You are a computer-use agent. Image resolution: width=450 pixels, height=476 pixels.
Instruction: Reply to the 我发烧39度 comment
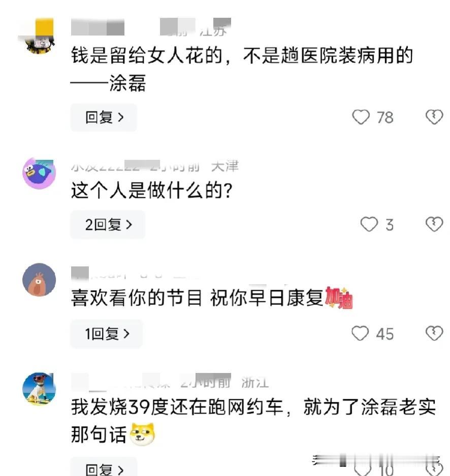104,467
